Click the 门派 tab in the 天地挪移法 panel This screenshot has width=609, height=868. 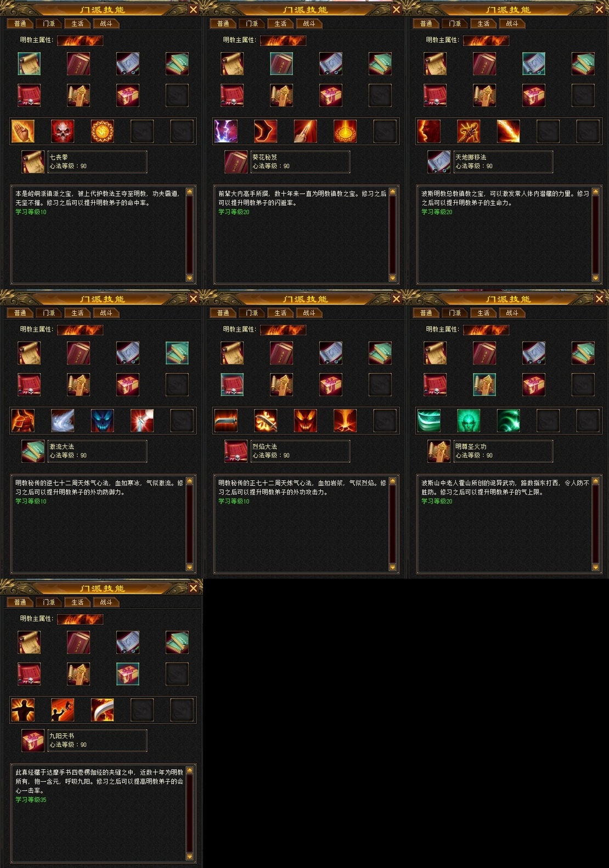[455, 24]
